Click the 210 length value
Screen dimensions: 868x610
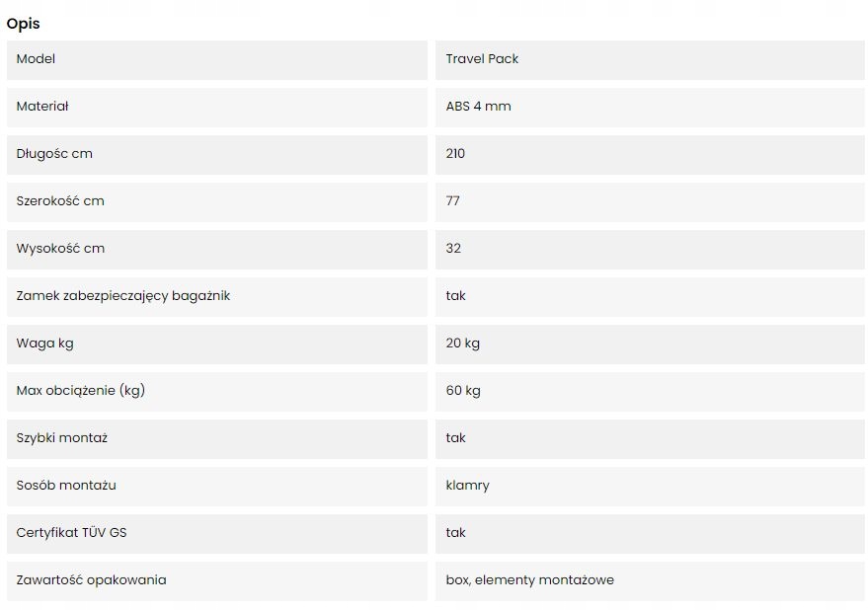click(455, 154)
